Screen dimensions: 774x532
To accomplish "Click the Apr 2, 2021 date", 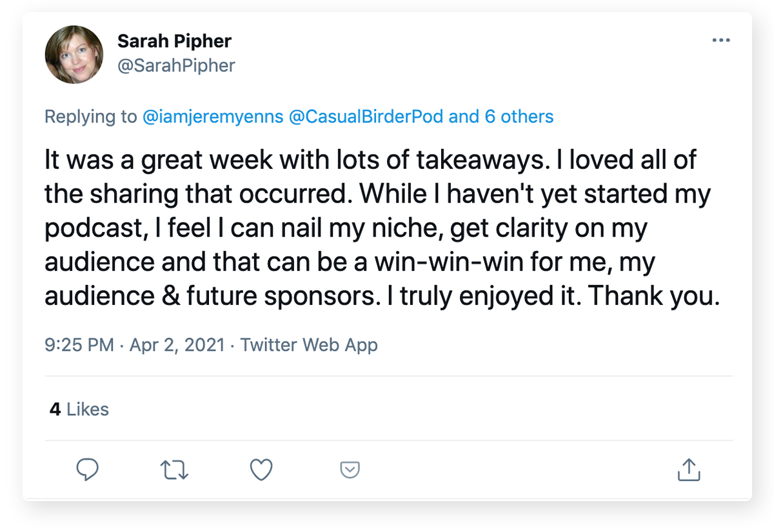I will [x=177, y=345].
